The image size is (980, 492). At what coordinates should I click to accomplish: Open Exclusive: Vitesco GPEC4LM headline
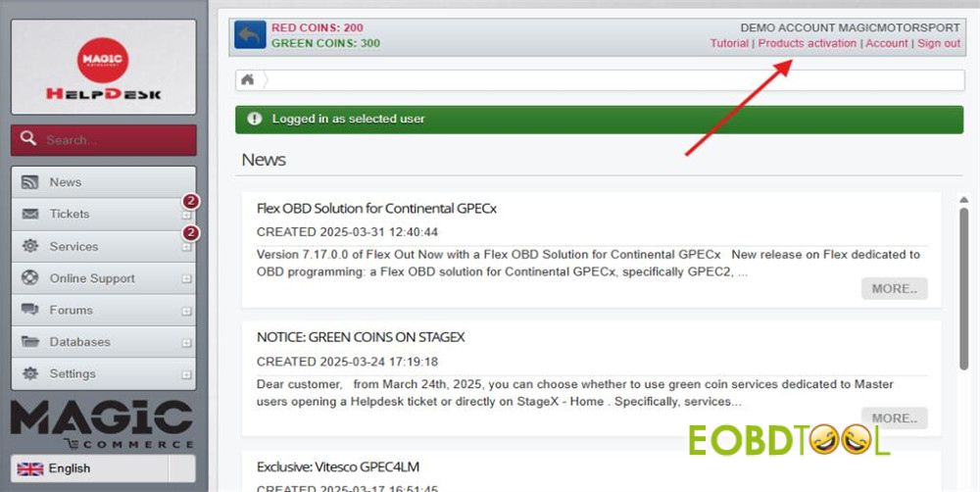[x=337, y=467]
